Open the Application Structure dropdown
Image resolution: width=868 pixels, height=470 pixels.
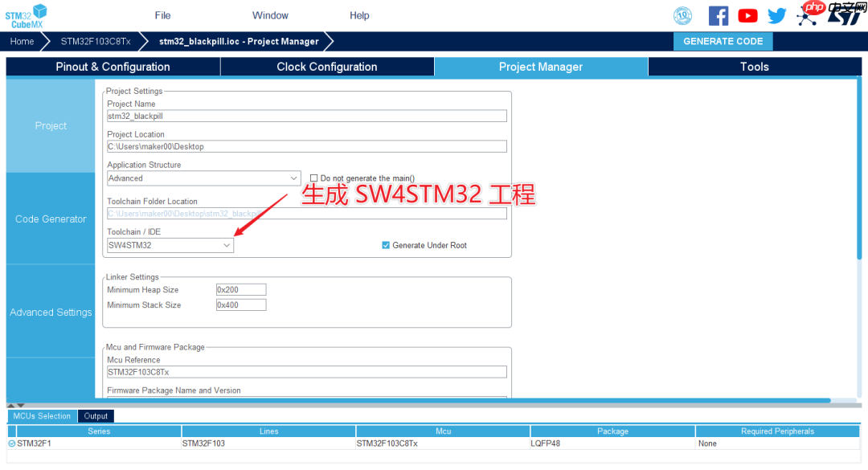203,178
